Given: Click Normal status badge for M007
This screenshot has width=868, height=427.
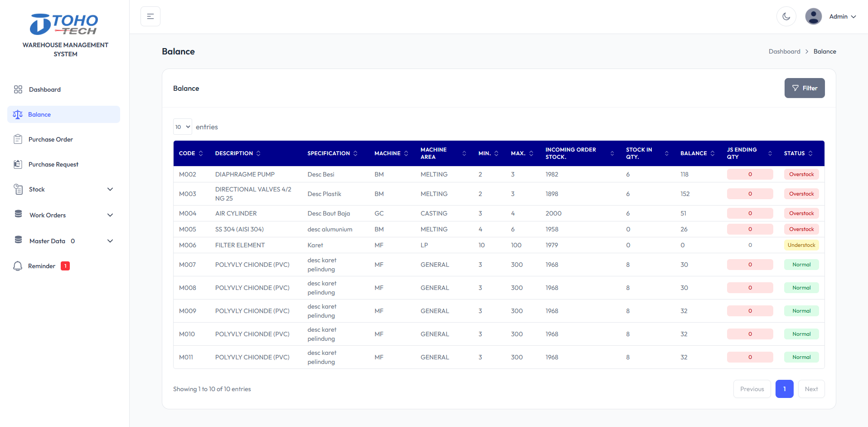Looking at the screenshot, I should pyautogui.click(x=801, y=265).
